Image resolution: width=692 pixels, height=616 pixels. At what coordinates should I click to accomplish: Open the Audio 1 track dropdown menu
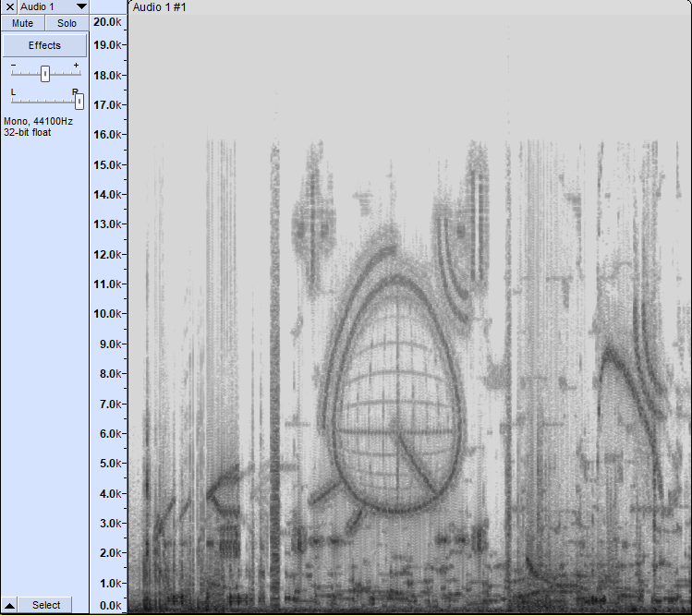click(81, 6)
